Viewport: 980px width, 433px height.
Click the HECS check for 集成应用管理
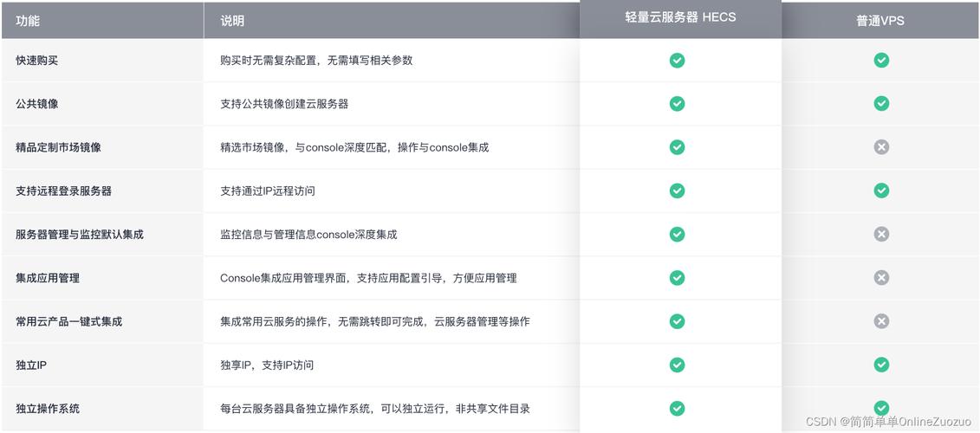(677, 278)
